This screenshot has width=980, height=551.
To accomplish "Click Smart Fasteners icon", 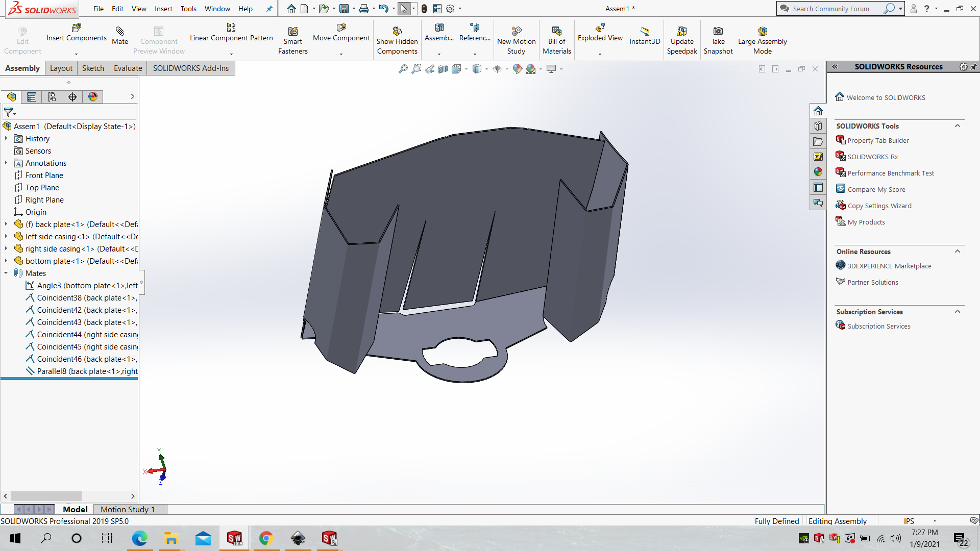I will 293,41.
